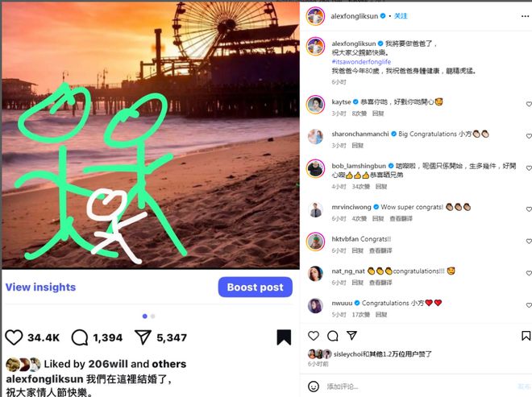The width and height of the screenshot is (532, 397).
Task: Click second carousel dot indicator
Action: pos(152,316)
